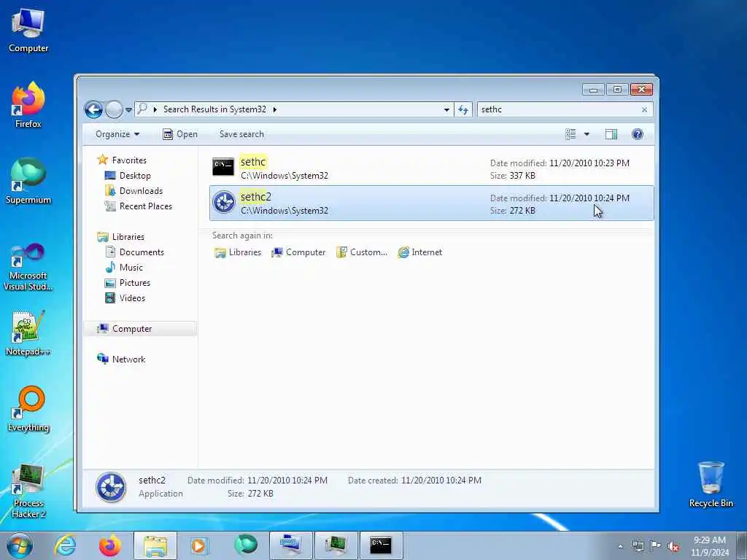Select Computer in the navigation pane
This screenshot has width=747, height=560.
140,329
